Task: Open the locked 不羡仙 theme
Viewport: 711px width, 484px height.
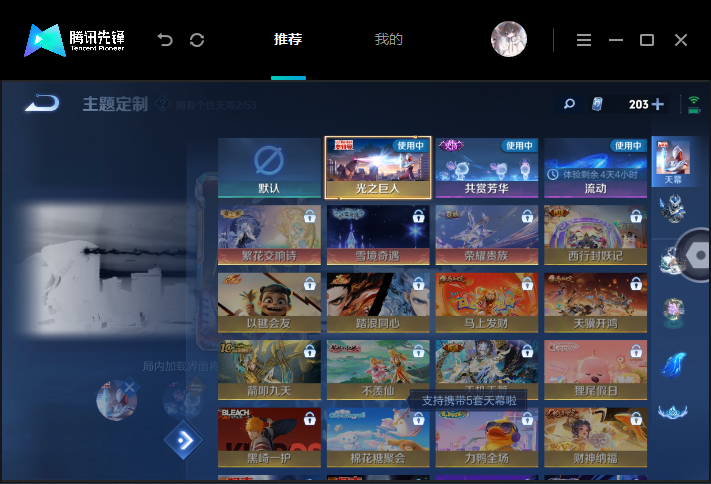Action: pos(378,370)
